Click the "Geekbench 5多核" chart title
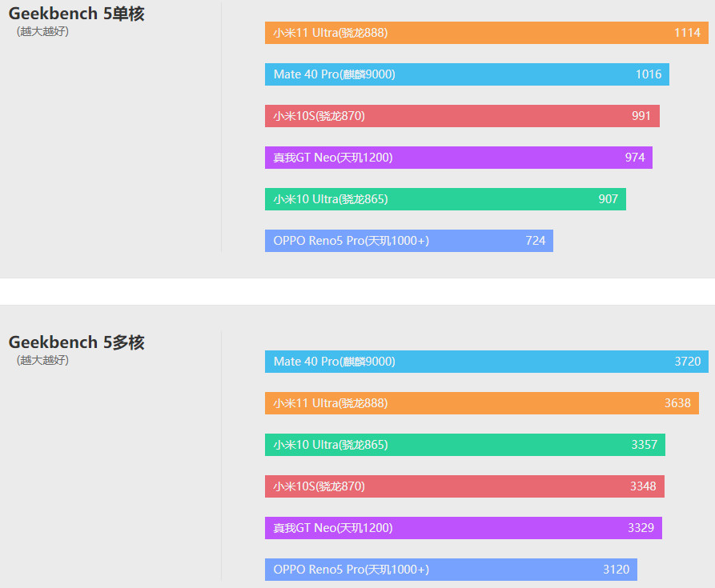This screenshot has width=715, height=588. pos(77,342)
